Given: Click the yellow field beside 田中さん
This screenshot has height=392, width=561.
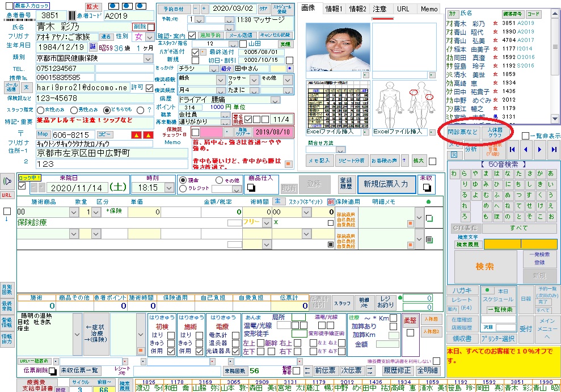Looking at the screenshot, I should click(x=278, y=68).
